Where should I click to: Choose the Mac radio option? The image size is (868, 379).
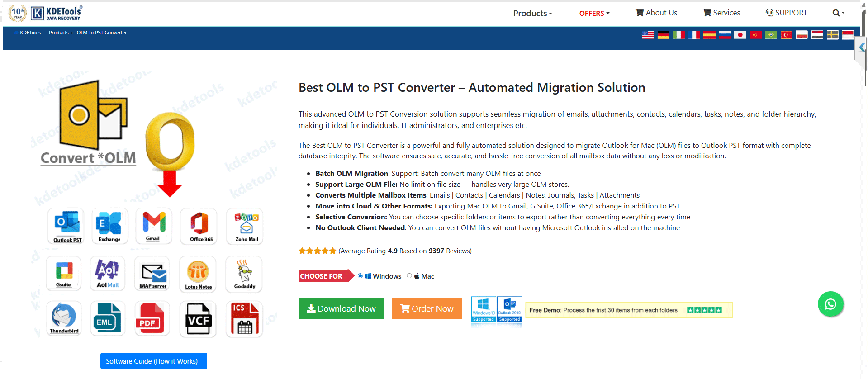click(x=409, y=276)
